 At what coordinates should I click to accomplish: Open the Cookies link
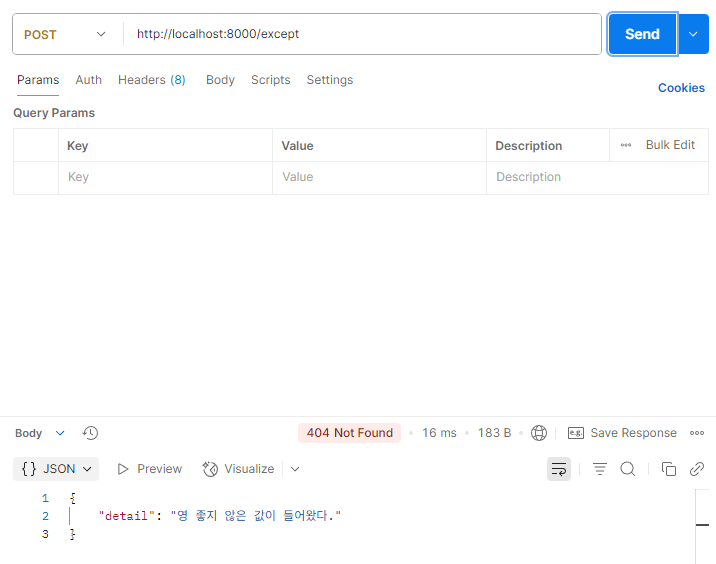click(681, 88)
